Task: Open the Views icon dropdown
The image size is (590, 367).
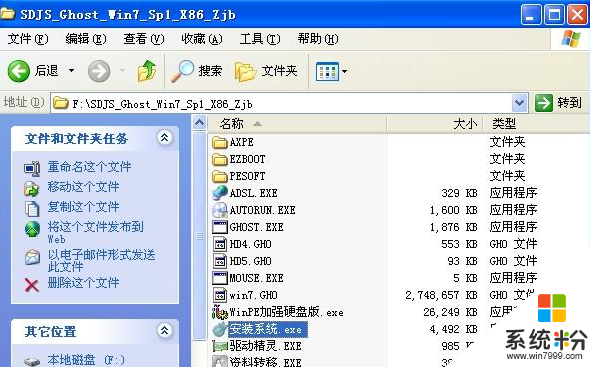Action: point(331,71)
